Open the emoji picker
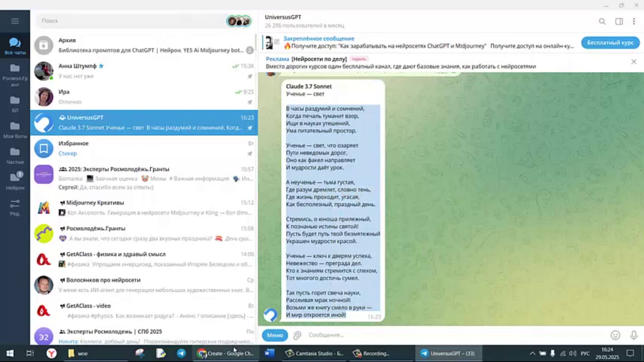This screenshot has width=644, height=362. pos(615,335)
